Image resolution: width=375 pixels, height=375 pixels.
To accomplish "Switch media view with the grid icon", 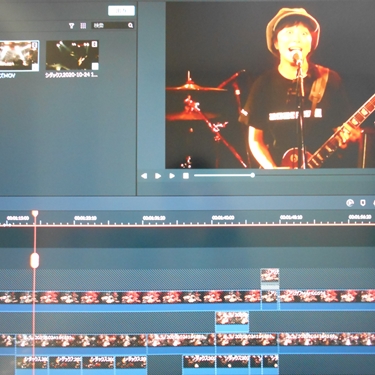I will click(x=83, y=26).
